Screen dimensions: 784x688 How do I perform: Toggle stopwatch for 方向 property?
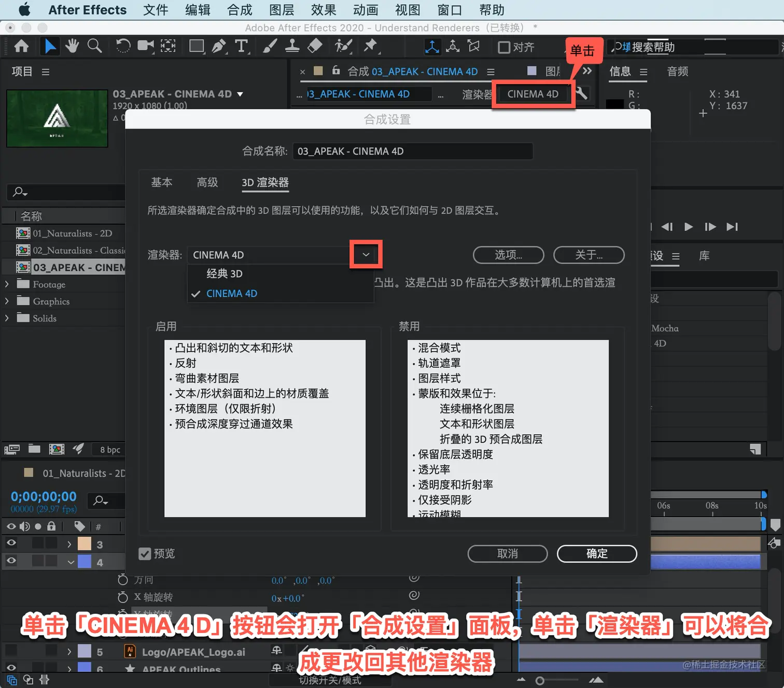(123, 580)
